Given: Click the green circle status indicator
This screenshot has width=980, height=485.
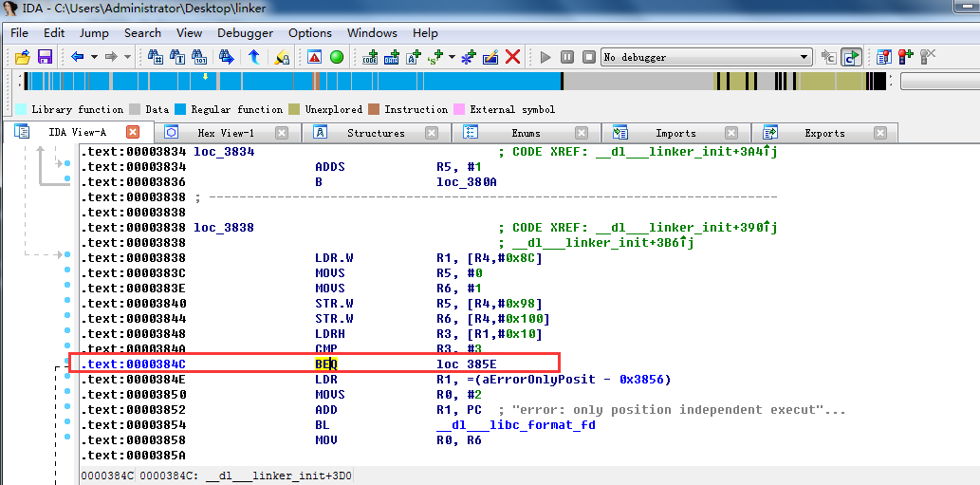Looking at the screenshot, I should click(337, 58).
